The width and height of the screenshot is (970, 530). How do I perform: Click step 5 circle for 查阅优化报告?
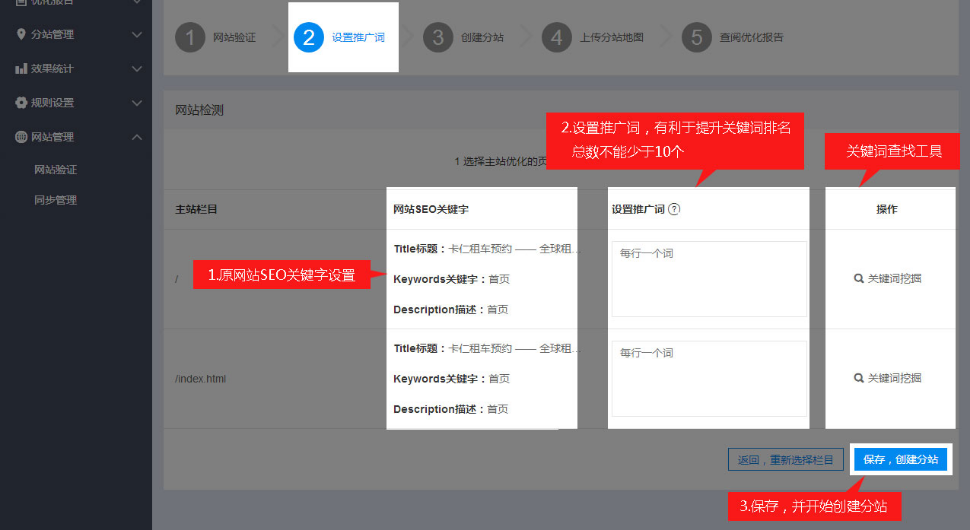[697, 37]
